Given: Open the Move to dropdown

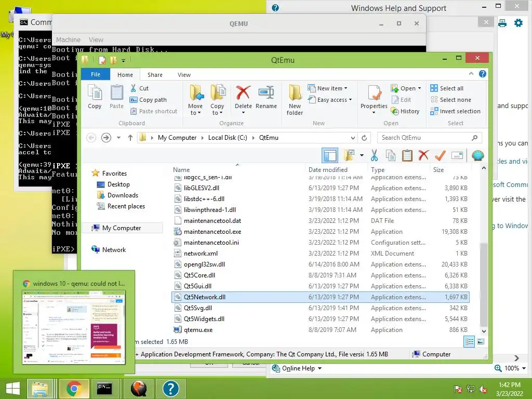Looking at the screenshot, I should pyautogui.click(x=195, y=100).
